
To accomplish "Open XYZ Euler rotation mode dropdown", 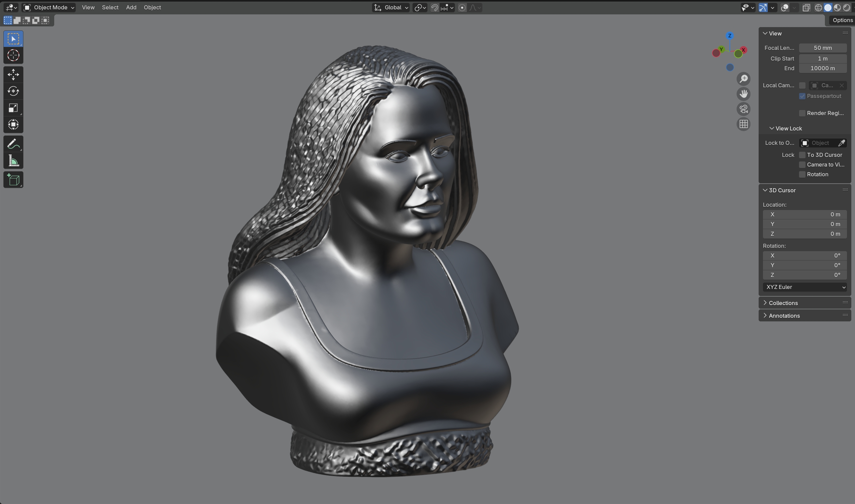I will point(804,287).
